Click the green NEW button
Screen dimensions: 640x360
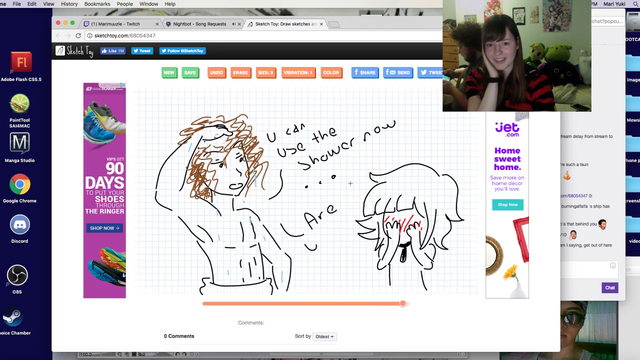coord(169,73)
